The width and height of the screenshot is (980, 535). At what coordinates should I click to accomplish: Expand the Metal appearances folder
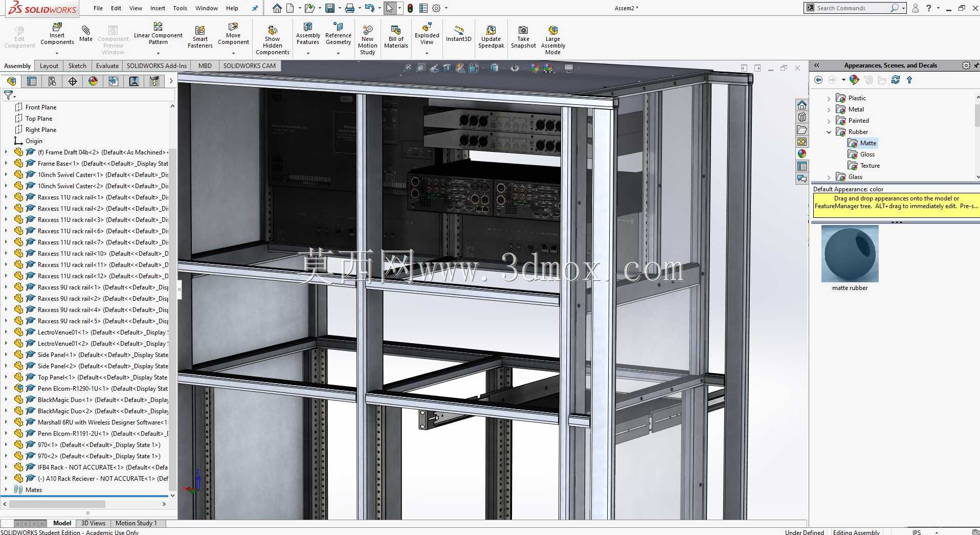coord(829,109)
